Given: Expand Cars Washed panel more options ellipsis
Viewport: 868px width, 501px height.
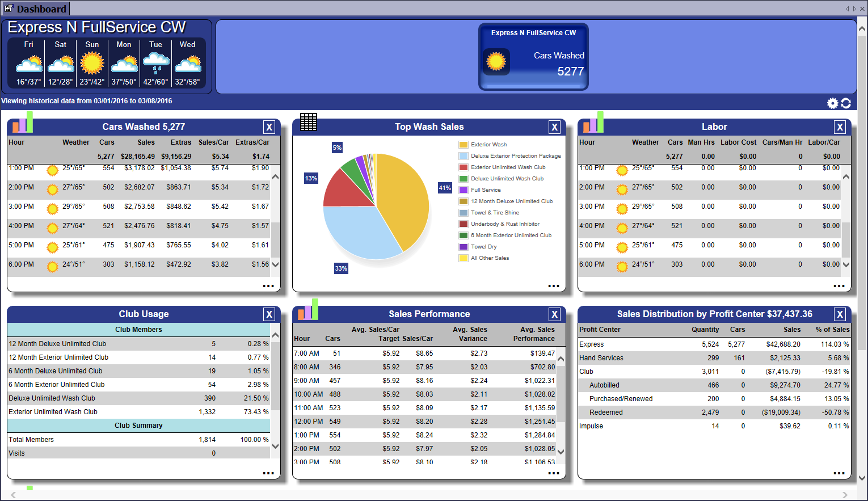Looking at the screenshot, I should pos(268,286).
